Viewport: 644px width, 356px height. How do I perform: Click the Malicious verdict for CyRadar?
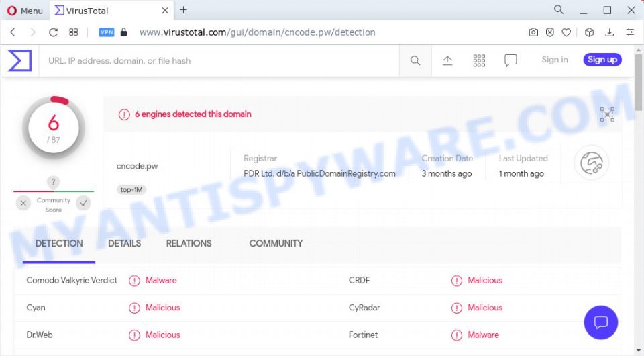pyautogui.click(x=485, y=308)
